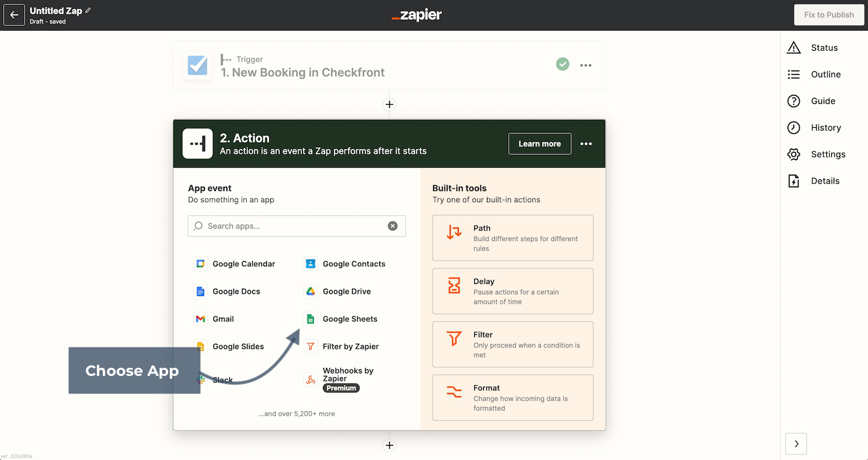This screenshot has width=868, height=460.
Task: Open the Details file icon
Action: [x=794, y=181]
